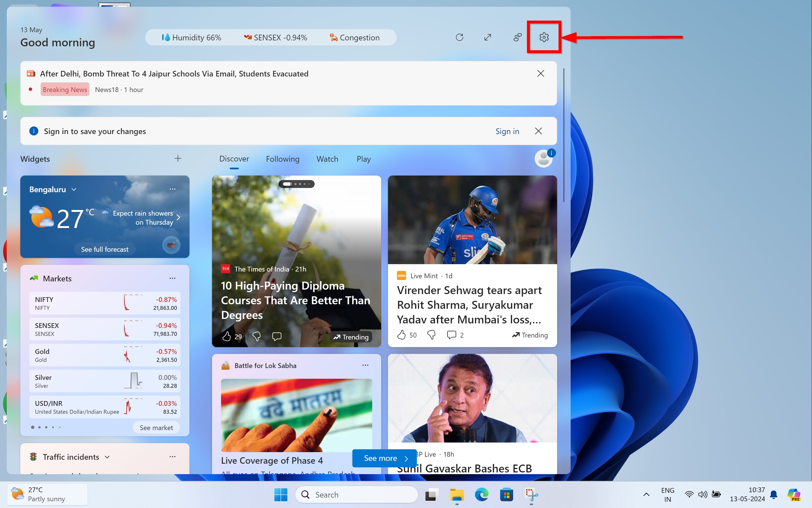This screenshot has height=508, width=812.
Task: Show hidden system tray icons
Action: click(x=646, y=494)
